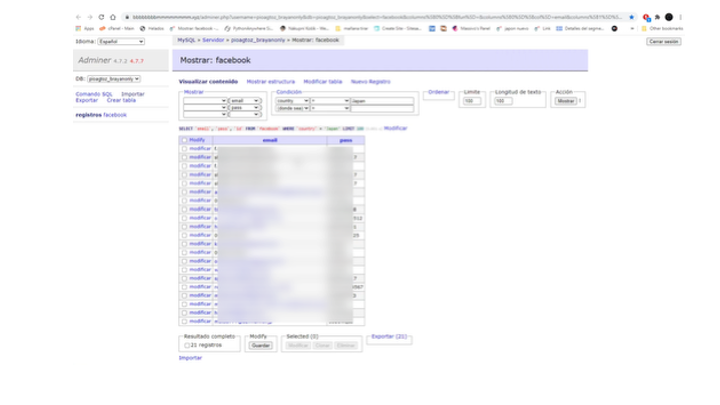
Task: Click the Importar link in the sidebar
Action: (133, 94)
